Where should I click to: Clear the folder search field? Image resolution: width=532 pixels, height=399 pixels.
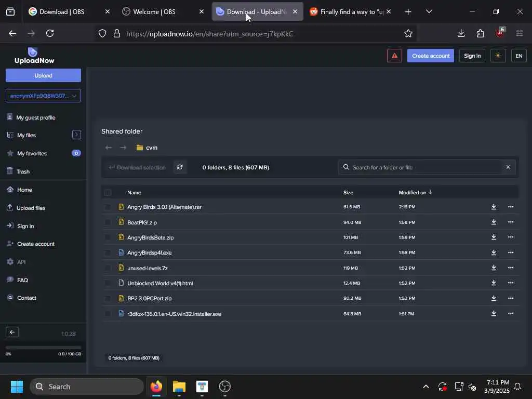click(x=508, y=167)
